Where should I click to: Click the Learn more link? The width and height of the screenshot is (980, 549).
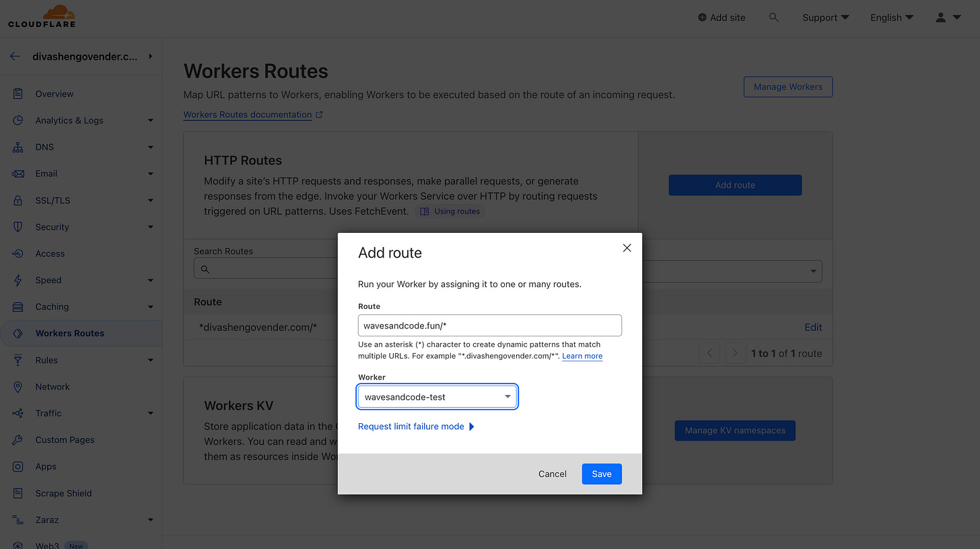(x=582, y=356)
